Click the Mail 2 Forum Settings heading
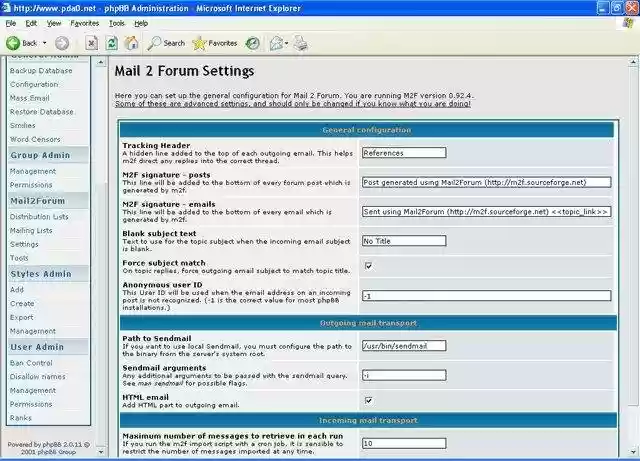 coord(184,71)
